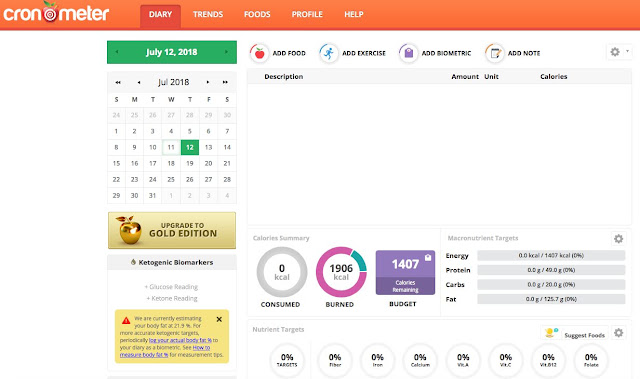Select July 13 in the calendar
Image resolution: width=640 pixels, height=379 pixels.
click(209, 147)
